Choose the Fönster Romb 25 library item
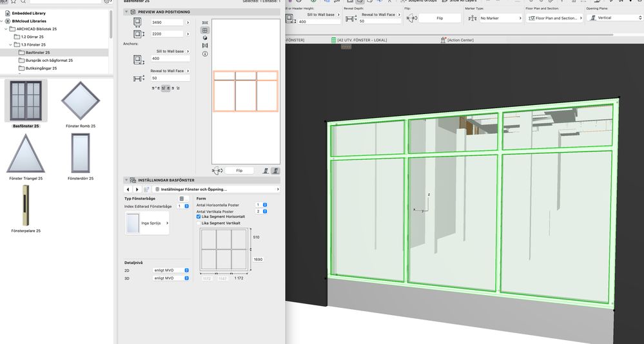This screenshot has width=644, height=344. (81, 100)
